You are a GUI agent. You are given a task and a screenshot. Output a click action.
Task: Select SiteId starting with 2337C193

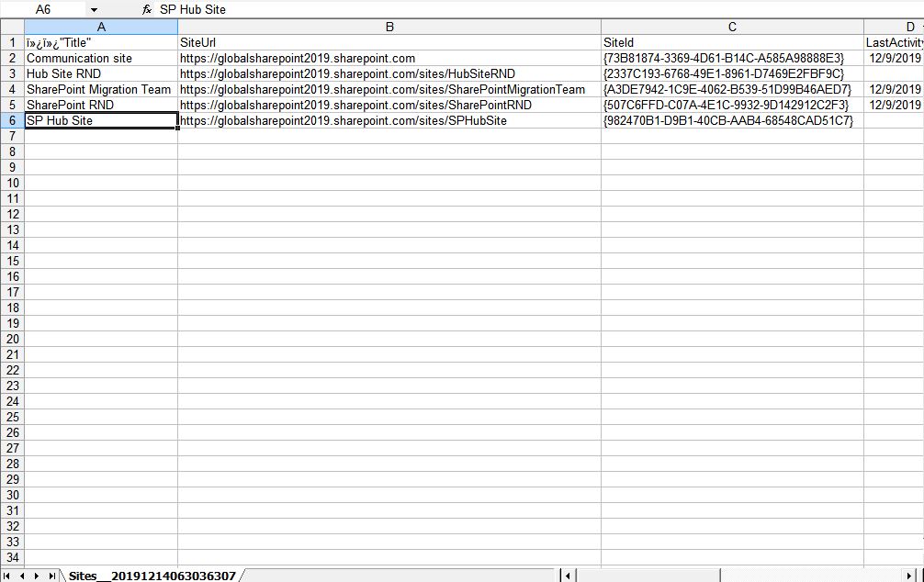pos(732,73)
